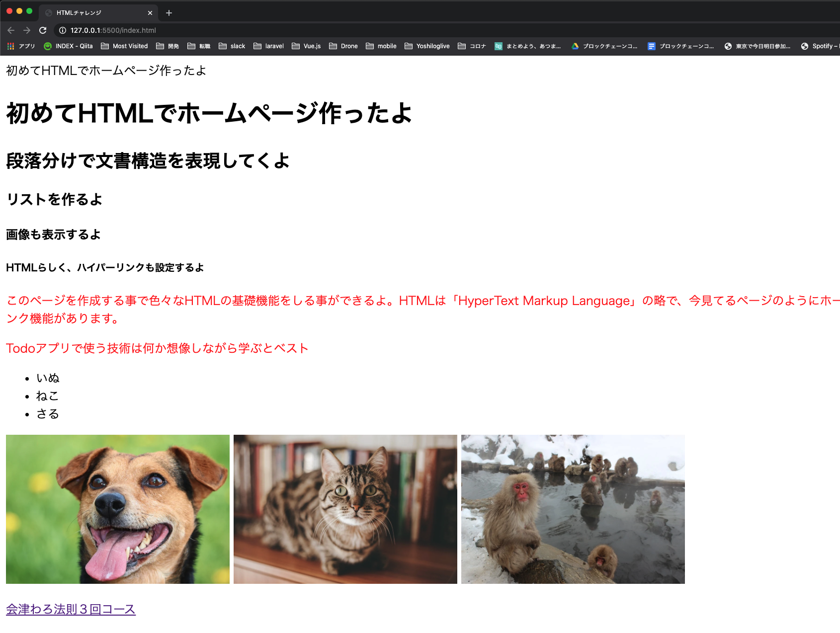The height and width of the screenshot is (633, 840).
Task: Open the Google Docs ブロックチェーン bookmark icon
Action: point(651,46)
